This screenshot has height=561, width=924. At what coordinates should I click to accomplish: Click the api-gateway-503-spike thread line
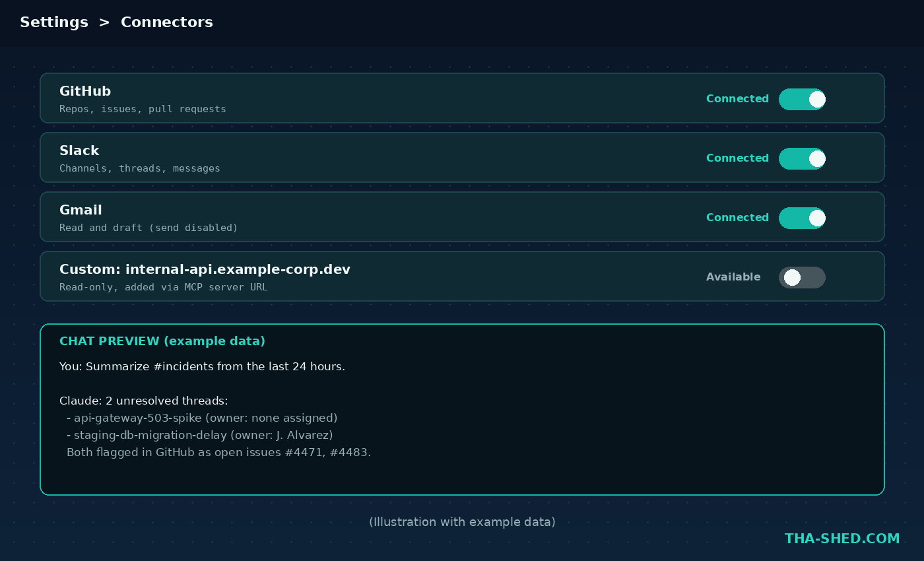[x=202, y=418]
